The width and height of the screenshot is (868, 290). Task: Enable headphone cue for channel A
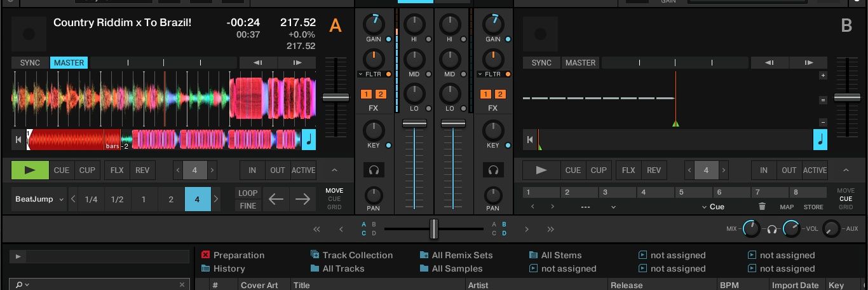(374, 170)
